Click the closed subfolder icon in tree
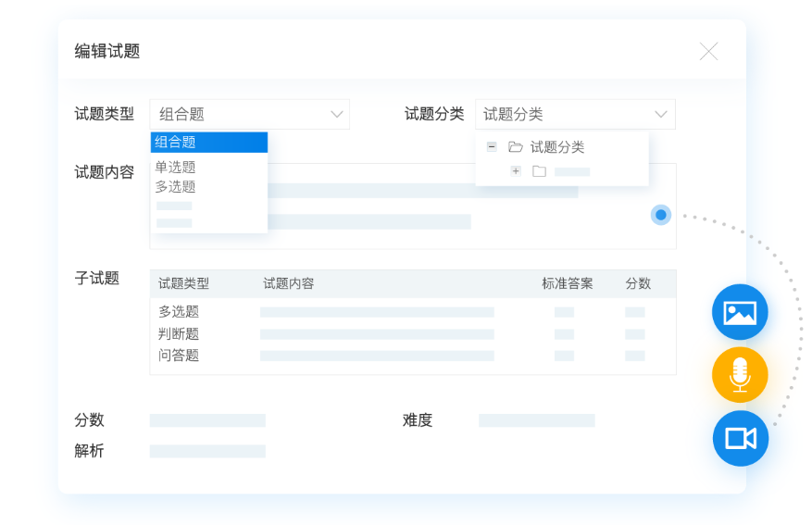Viewport: 812px width, 525px height. (x=539, y=171)
